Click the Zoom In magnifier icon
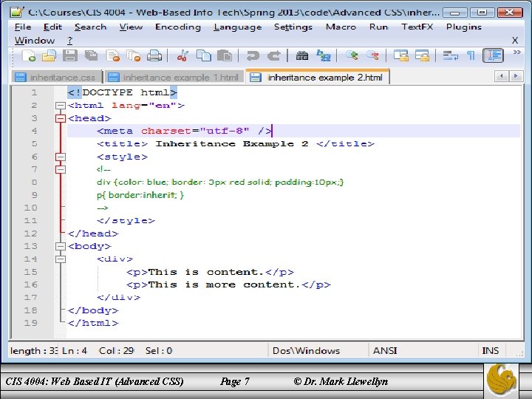This screenshot has height=399, width=532. [x=352, y=55]
